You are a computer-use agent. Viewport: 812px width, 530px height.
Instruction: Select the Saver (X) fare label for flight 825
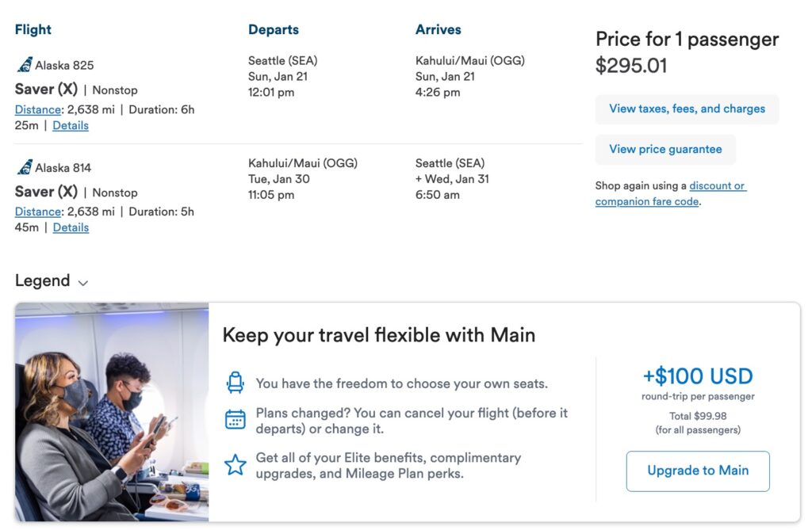45,89
